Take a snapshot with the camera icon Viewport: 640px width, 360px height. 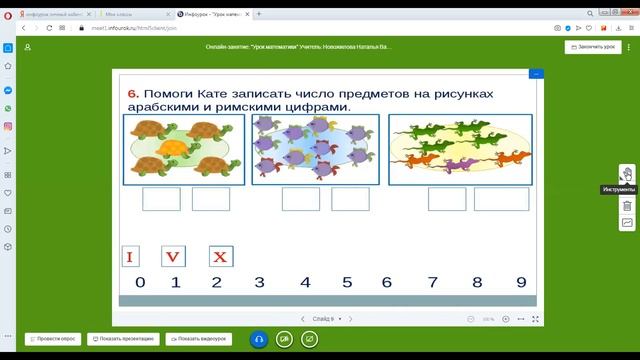(x=558, y=28)
